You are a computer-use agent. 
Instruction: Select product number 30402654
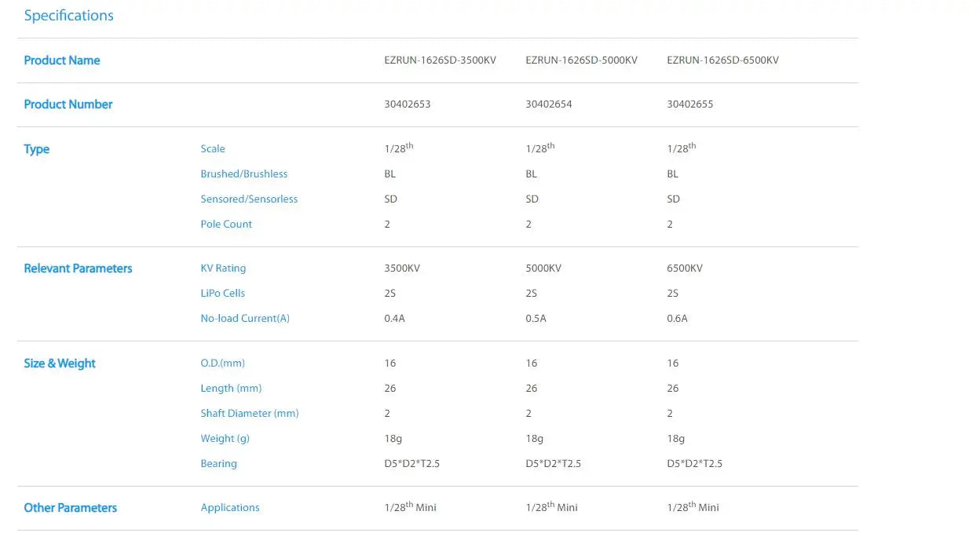tap(549, 104)
